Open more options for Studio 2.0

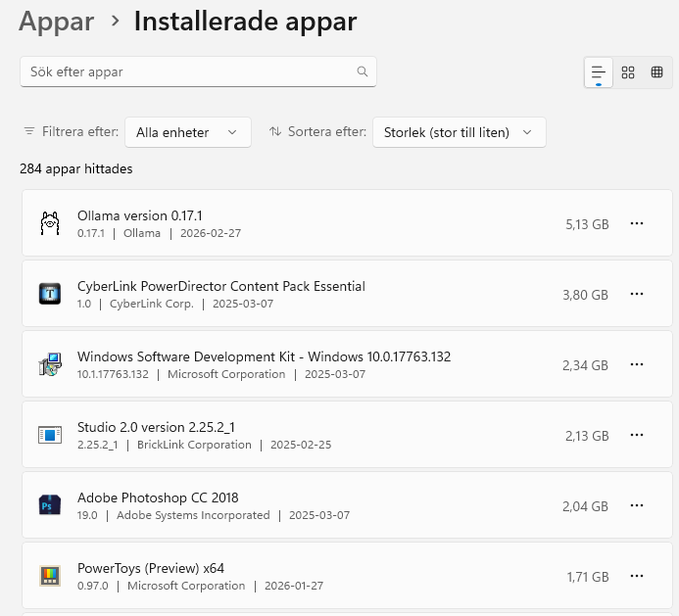637,435
